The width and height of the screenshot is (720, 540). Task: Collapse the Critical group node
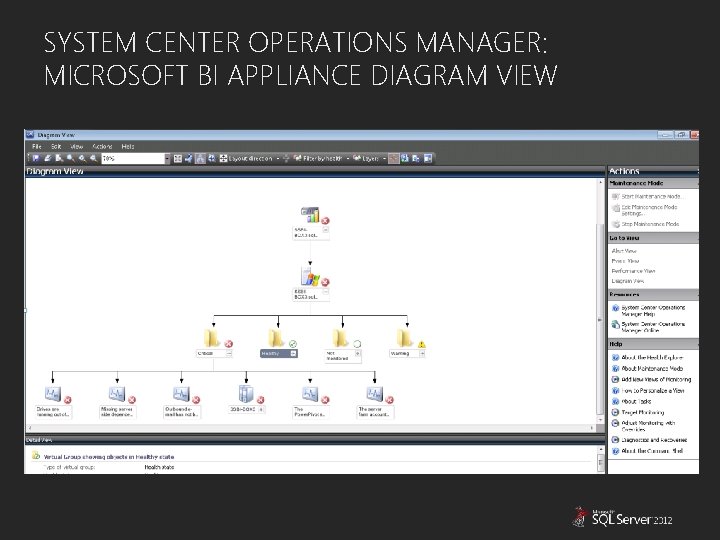point(229,354)
